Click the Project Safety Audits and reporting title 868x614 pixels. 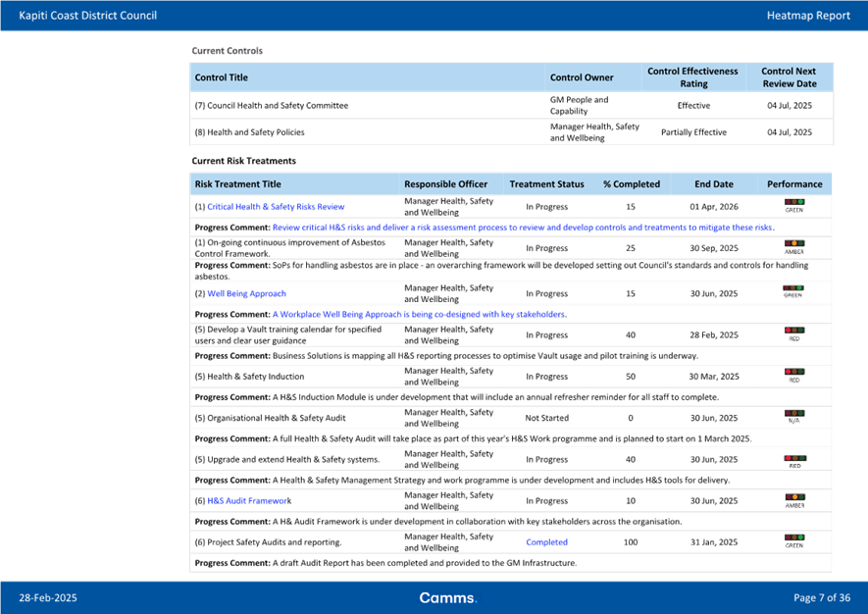(268, 542)
